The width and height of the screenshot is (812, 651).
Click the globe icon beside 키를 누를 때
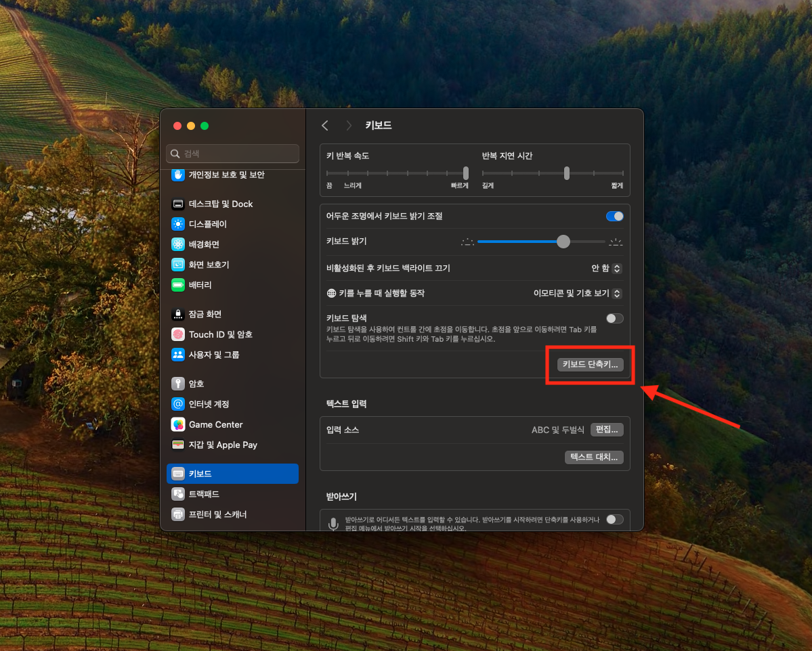click(331, 294)
